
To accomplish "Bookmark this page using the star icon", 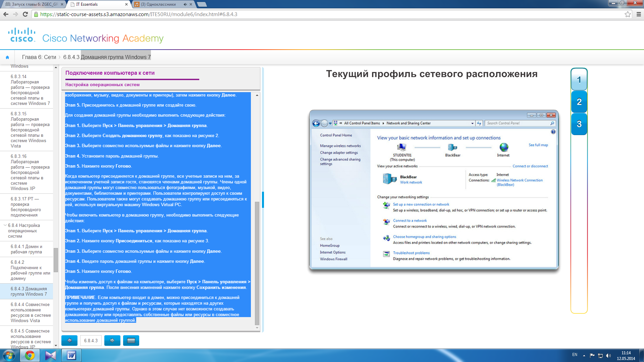I will pos(628,14).
